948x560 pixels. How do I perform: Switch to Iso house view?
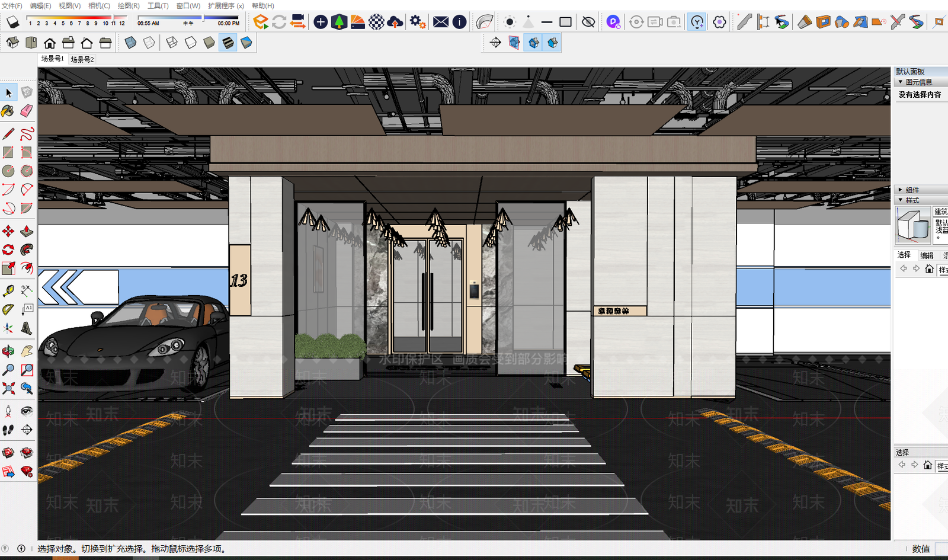(x=12, y=43)
